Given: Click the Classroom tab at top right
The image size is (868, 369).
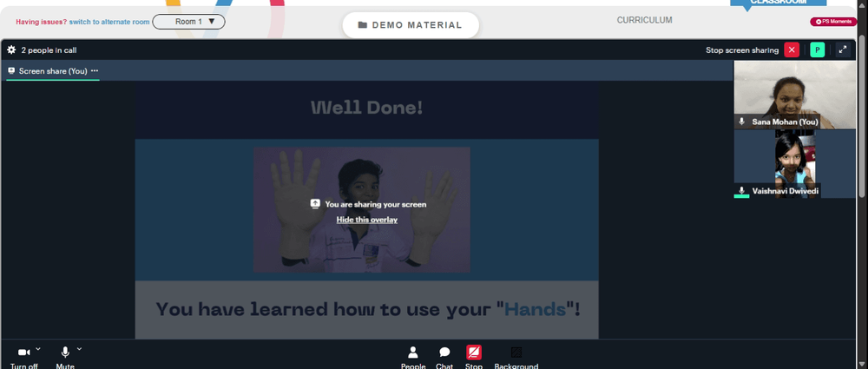Looking at the screenshot, I should (778, 3).
